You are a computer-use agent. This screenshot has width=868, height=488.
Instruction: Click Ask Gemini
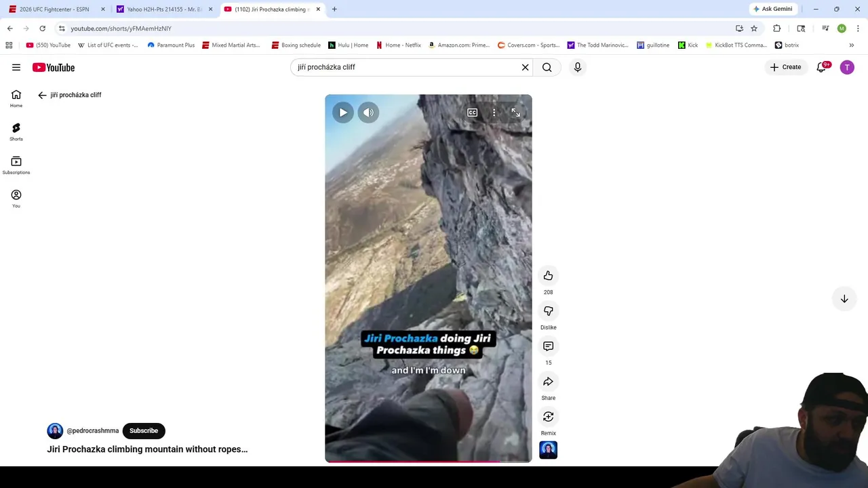click(x=773, y=9)
